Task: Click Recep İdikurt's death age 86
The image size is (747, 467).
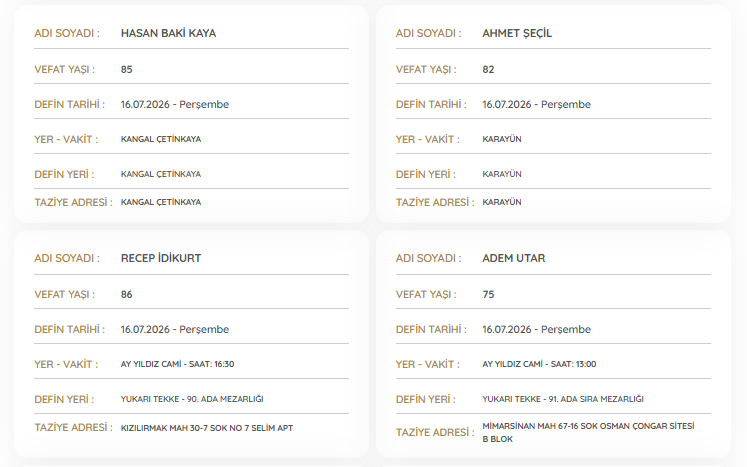Action: pos(126,294)
